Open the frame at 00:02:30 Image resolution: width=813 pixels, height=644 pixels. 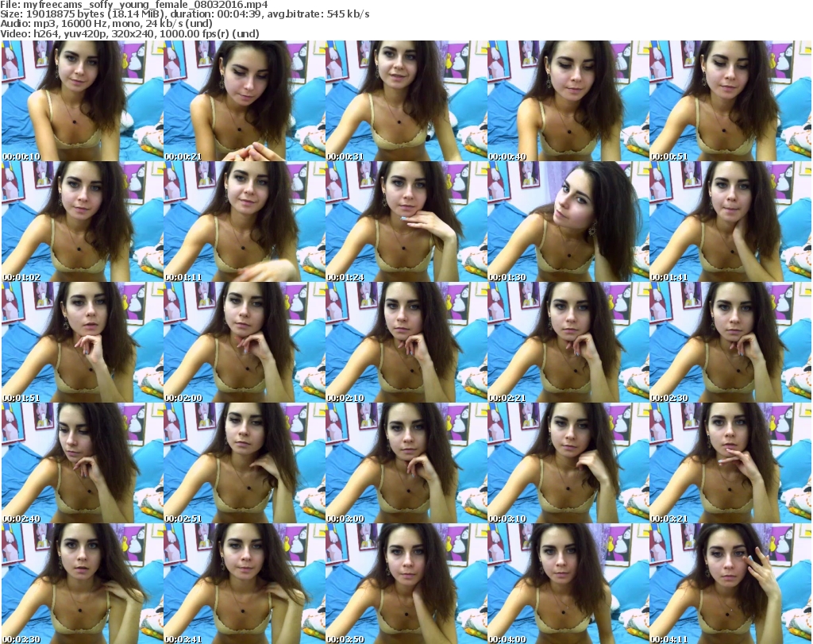click(x=730, y=342)
